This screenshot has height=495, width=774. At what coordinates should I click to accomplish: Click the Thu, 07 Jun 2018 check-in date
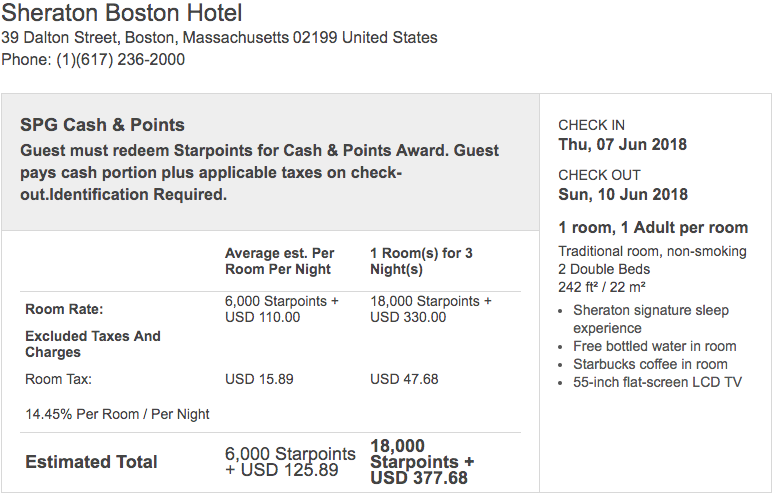[622, 144]
